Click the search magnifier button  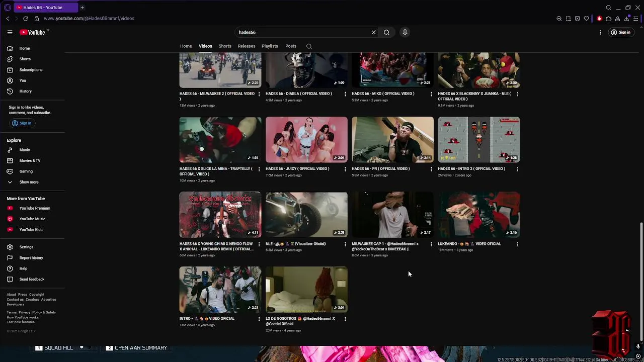pyautogui.click(x=386, y=32)
